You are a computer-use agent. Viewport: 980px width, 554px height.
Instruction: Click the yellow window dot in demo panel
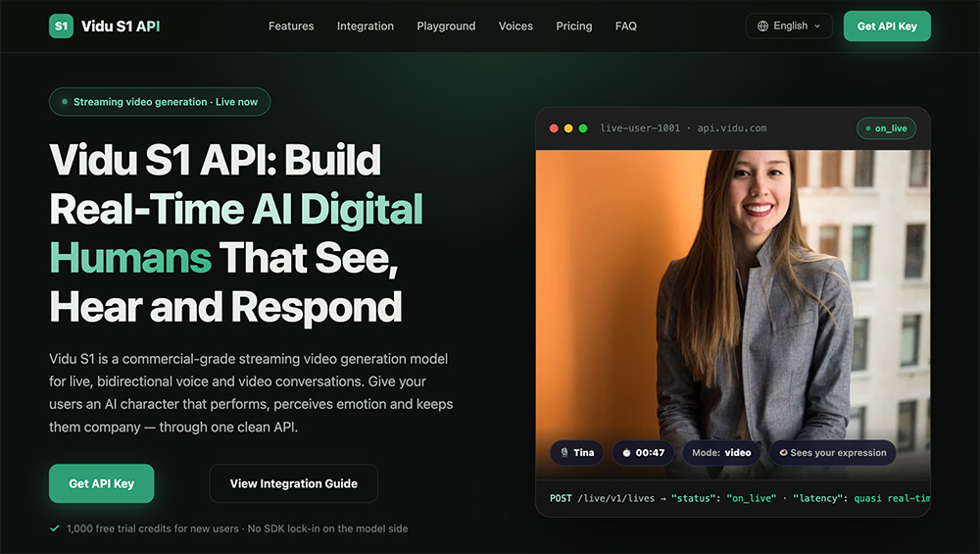click(x=568, y=128)
